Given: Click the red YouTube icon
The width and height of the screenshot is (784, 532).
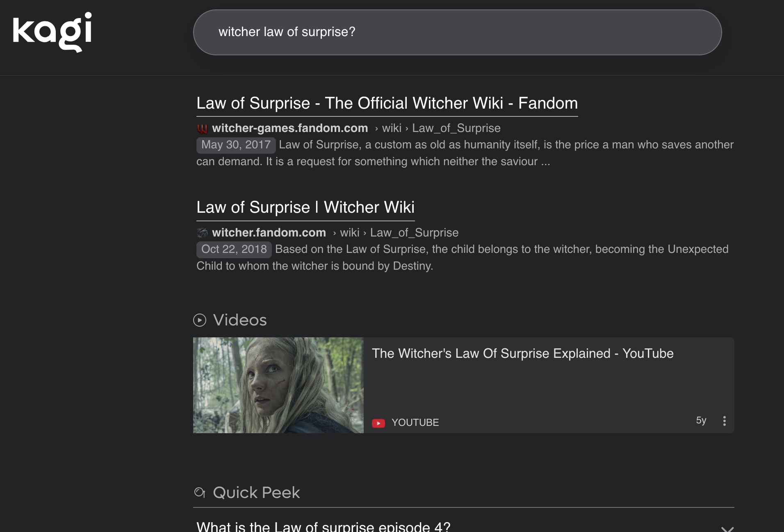Looking at the screenshot, I should [x=378, y=423].
